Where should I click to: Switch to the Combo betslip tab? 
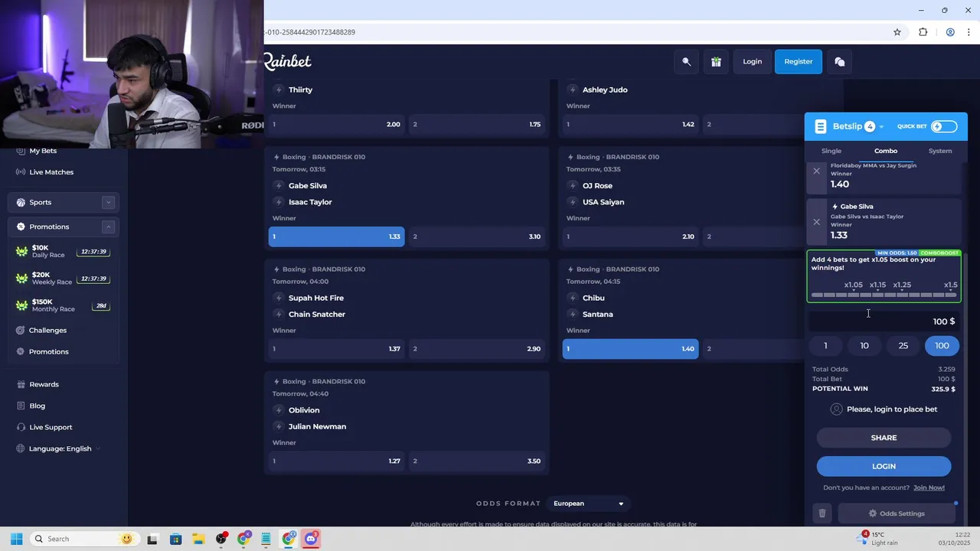point(886,151)
